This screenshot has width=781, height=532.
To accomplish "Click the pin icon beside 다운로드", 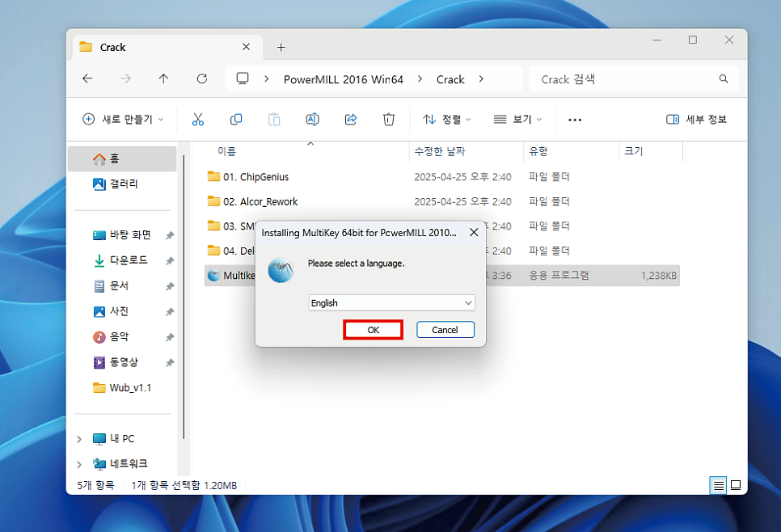I will pos(170,260).
